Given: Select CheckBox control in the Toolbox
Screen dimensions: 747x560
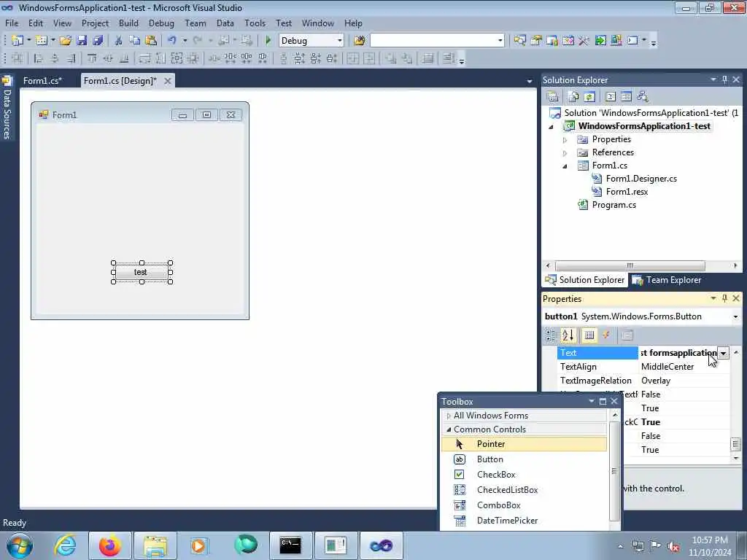Looking at the screenshot, I should (524, 474).
